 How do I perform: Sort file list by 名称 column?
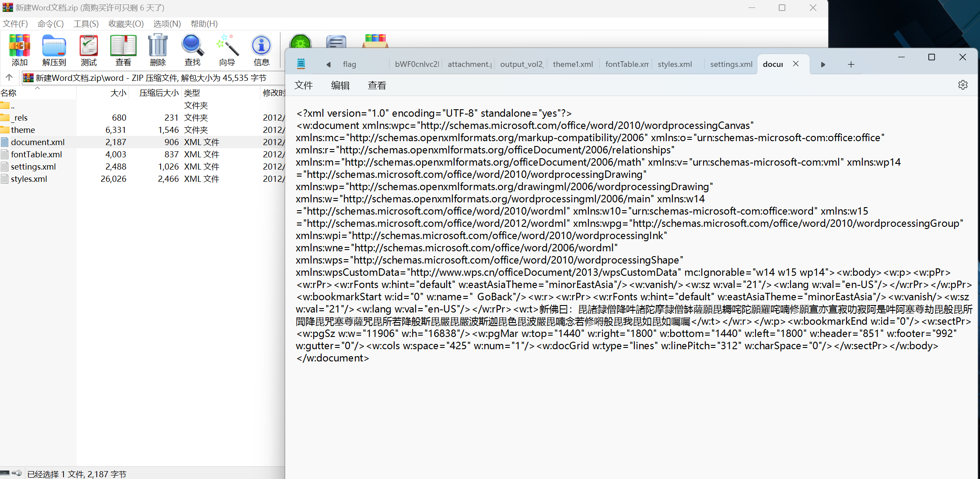click(x=38, y=93)
